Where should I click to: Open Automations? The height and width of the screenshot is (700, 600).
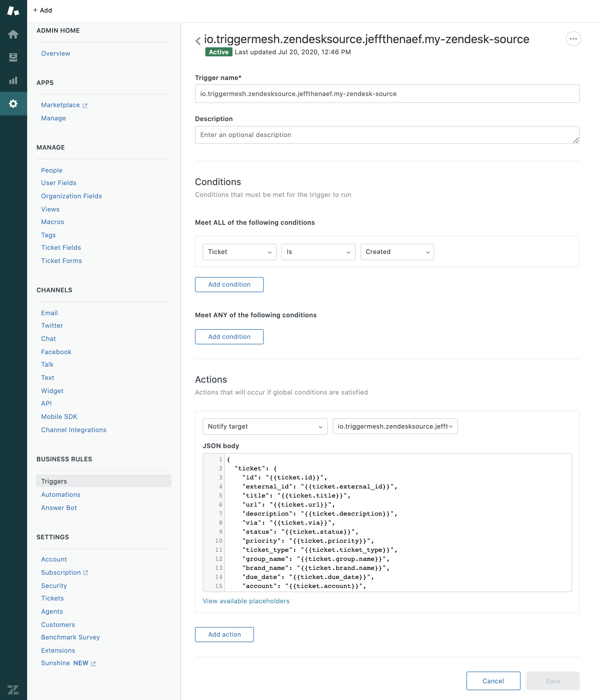point(61,495)
